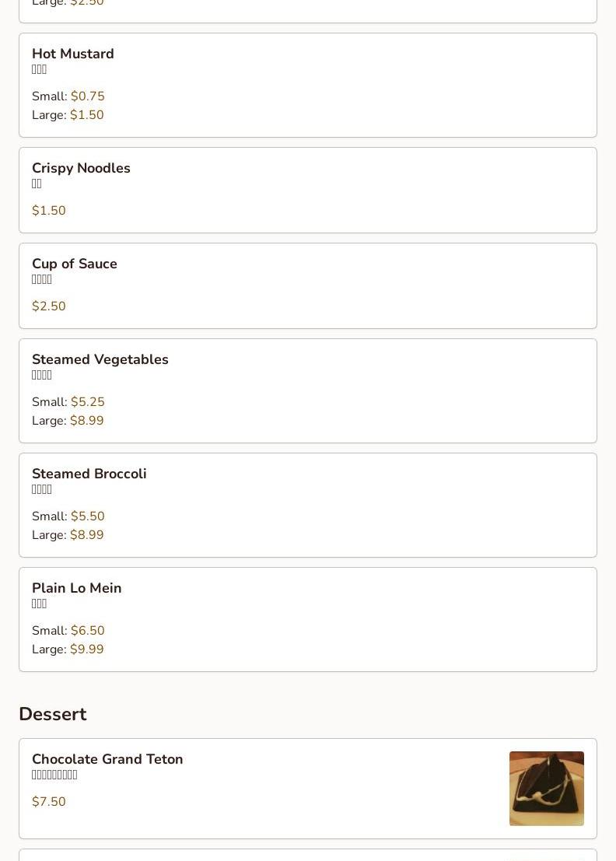Choose Steamed Broccoli small $5.50
Screen dimensions: 616x861
87,516
